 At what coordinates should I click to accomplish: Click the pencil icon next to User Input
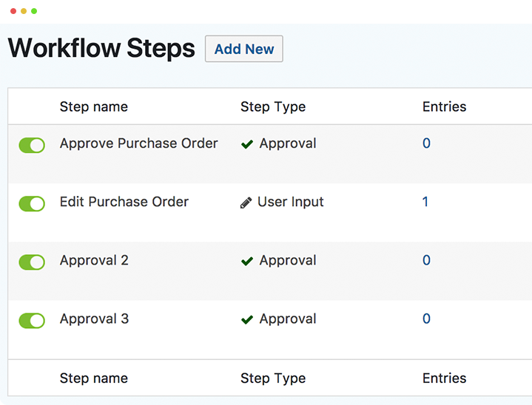click(x=246, y=202)
